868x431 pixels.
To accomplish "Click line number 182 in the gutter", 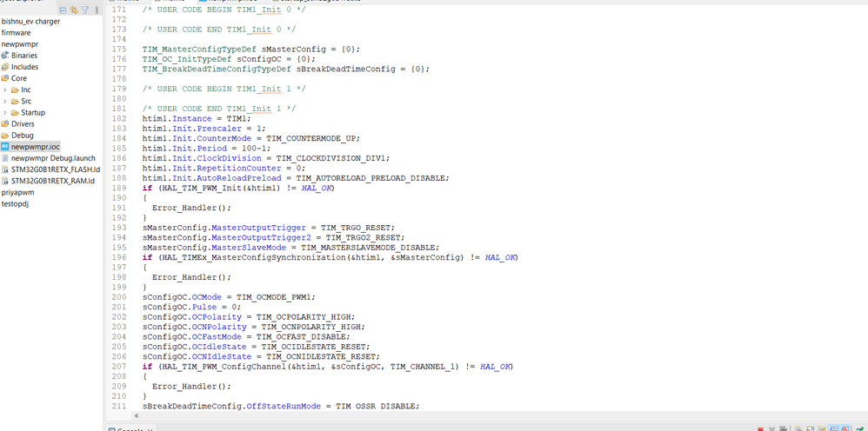I will point(118,118).
